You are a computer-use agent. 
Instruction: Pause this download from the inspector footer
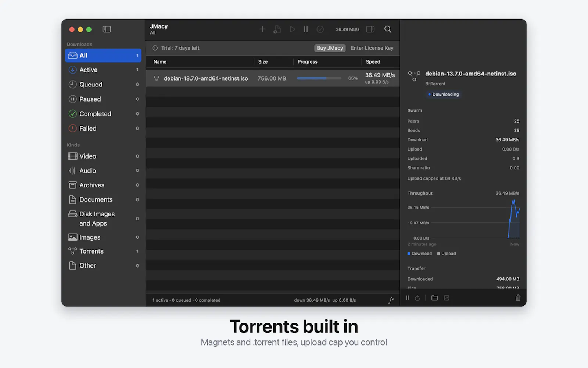[408, 298]
